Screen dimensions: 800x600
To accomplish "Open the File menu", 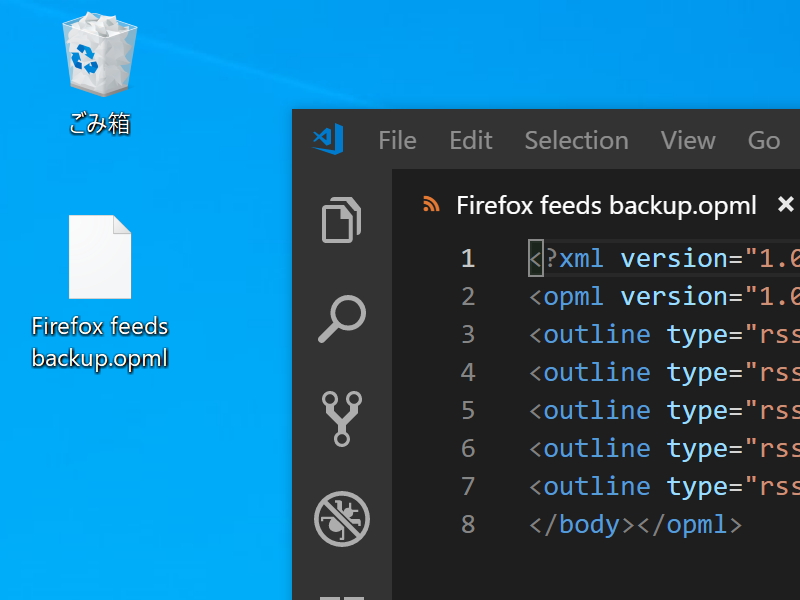I will pyautogui.click(x=397, y=141).
